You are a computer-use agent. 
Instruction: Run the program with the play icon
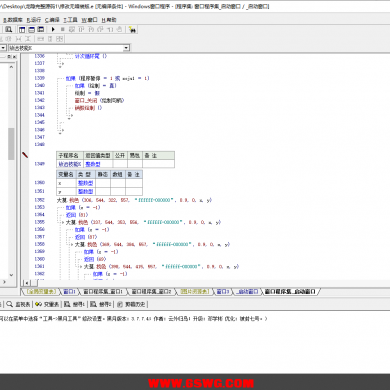coord(53,30)
